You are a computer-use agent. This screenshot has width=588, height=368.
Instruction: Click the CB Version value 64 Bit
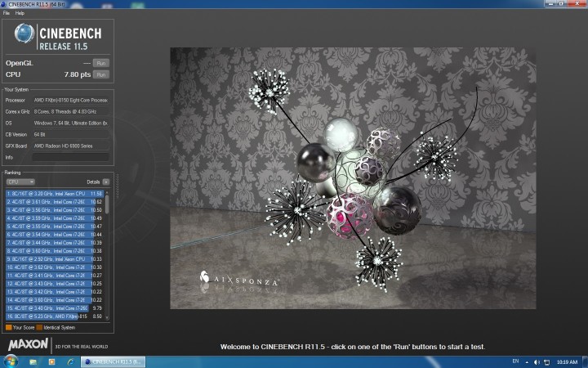point(71,134)
